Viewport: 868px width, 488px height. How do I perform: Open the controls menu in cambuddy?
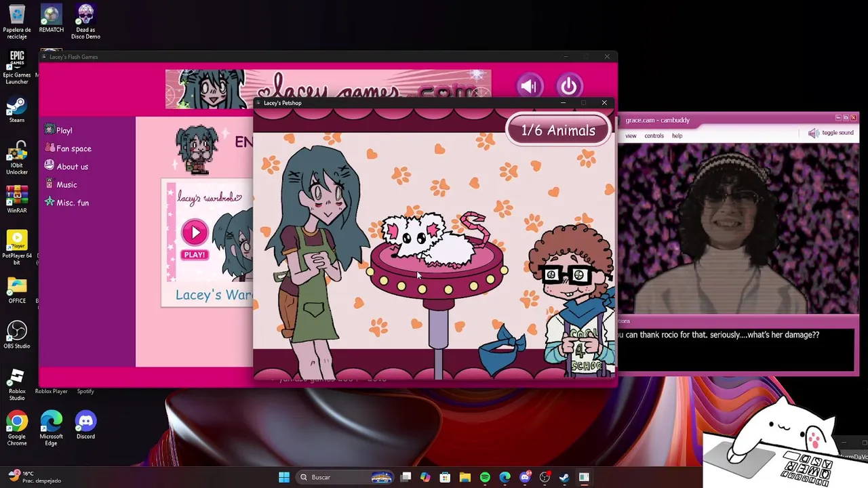pos(654,136)
